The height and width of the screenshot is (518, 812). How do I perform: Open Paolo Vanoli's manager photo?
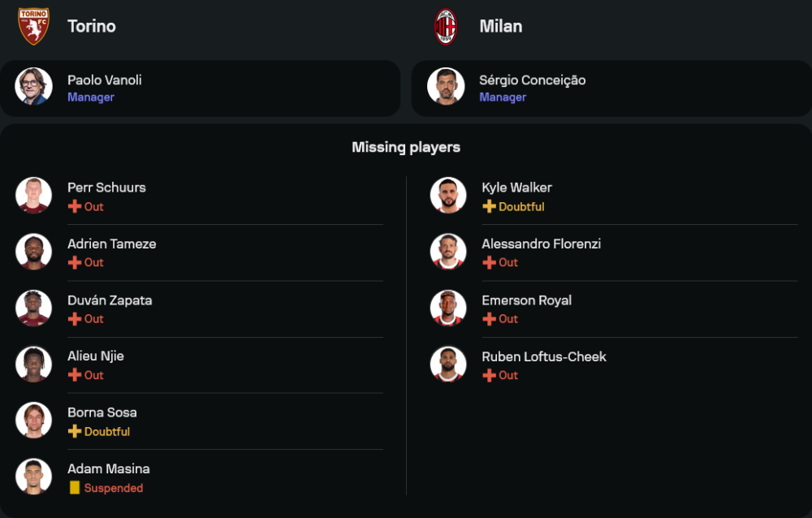34,87
